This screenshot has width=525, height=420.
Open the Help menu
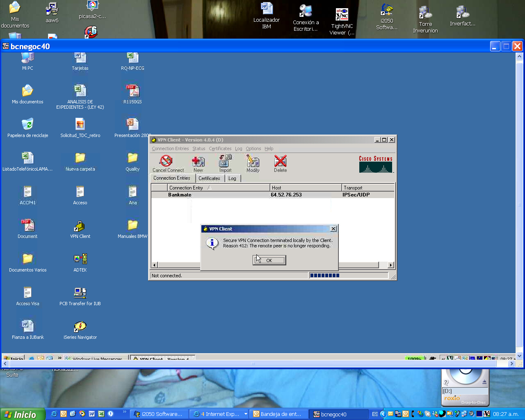pos(269,148)
